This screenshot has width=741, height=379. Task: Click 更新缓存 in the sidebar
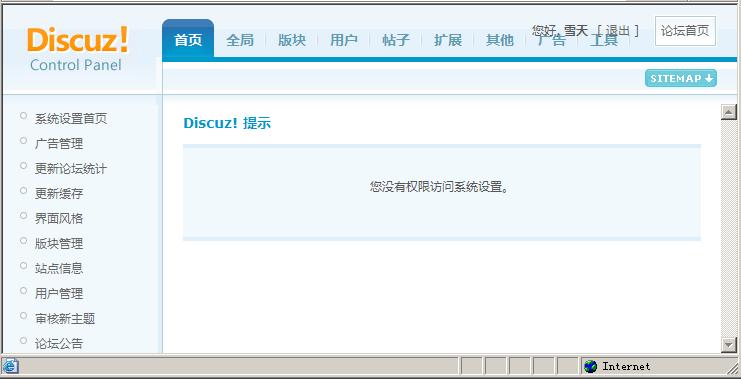(59, 194)
